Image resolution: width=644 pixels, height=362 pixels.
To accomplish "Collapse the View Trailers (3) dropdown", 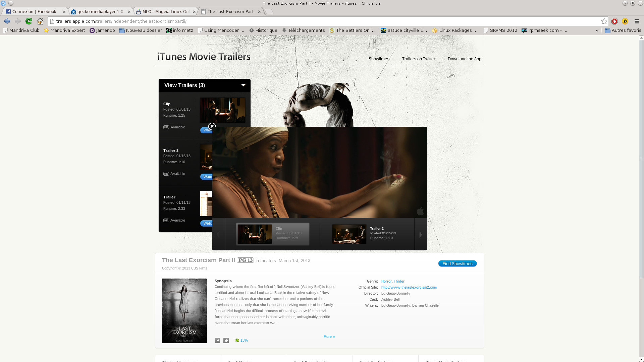I will [x=243, y=85].
